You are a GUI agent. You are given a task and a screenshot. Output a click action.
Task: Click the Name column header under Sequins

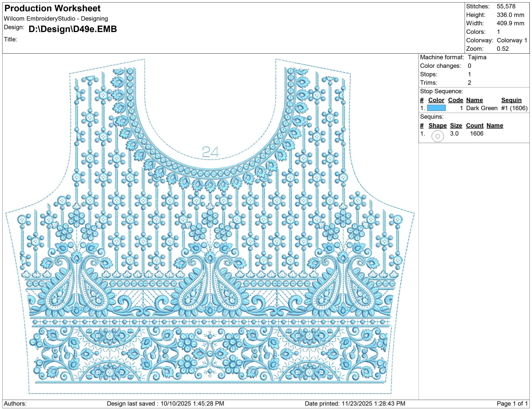click(495, 126)
